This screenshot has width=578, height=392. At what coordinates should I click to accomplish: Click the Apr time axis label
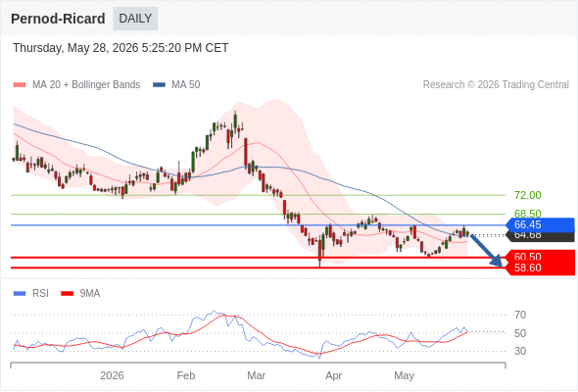click(x=334, y=375)
